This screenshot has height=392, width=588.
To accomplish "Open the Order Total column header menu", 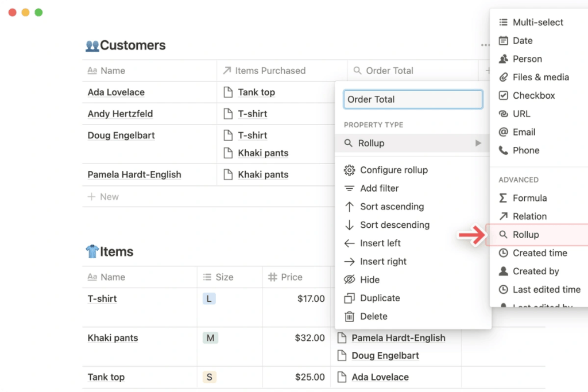I will click(x=412, y=71).
